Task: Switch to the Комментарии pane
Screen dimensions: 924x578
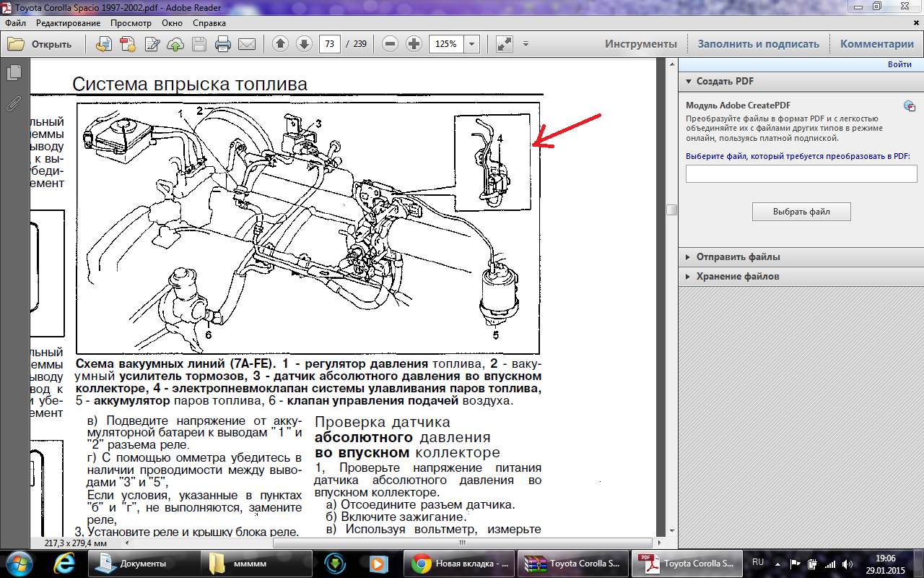Action: [876, 44]
